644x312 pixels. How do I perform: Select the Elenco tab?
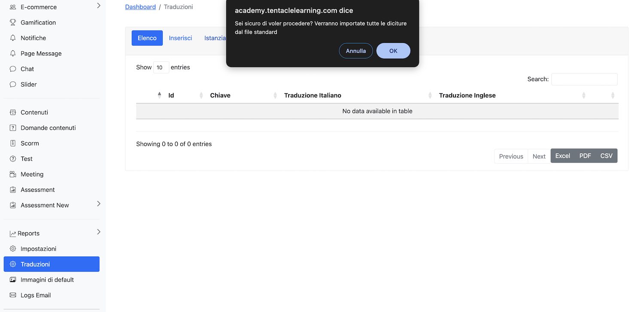point(147,38)
